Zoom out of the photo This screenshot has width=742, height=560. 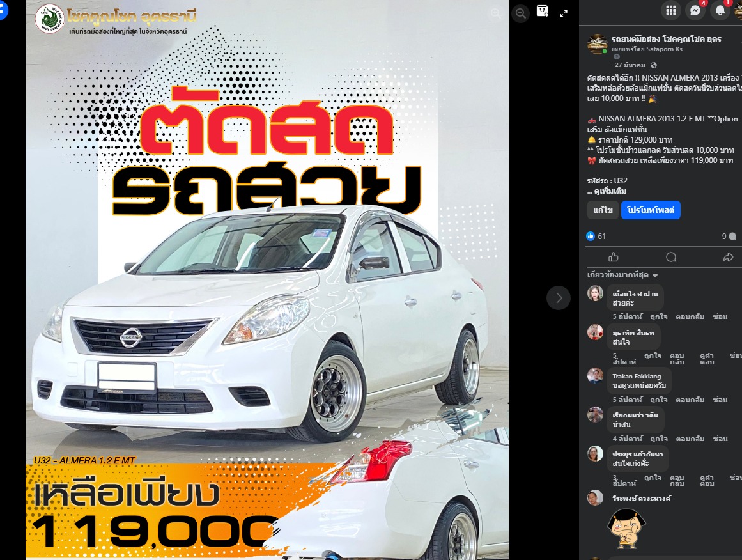520,13
